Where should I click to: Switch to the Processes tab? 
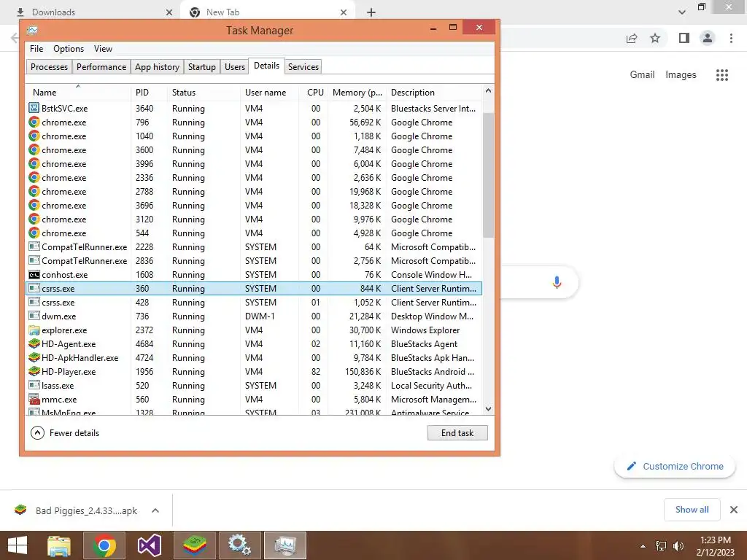(49, 66)
